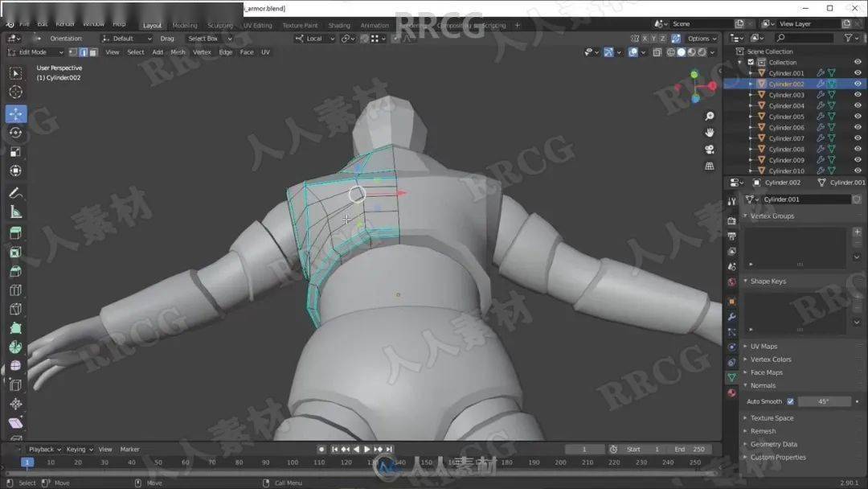Open the Playback menu button
Viewport: 868px width, 489px height.
[x=44, y=449]
